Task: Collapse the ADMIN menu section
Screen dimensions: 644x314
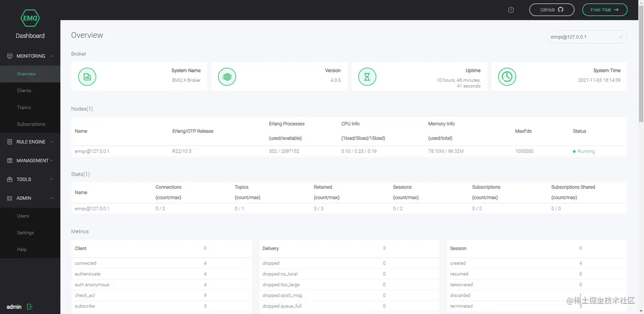Action: pyautogui.click(x=30, y=198)
